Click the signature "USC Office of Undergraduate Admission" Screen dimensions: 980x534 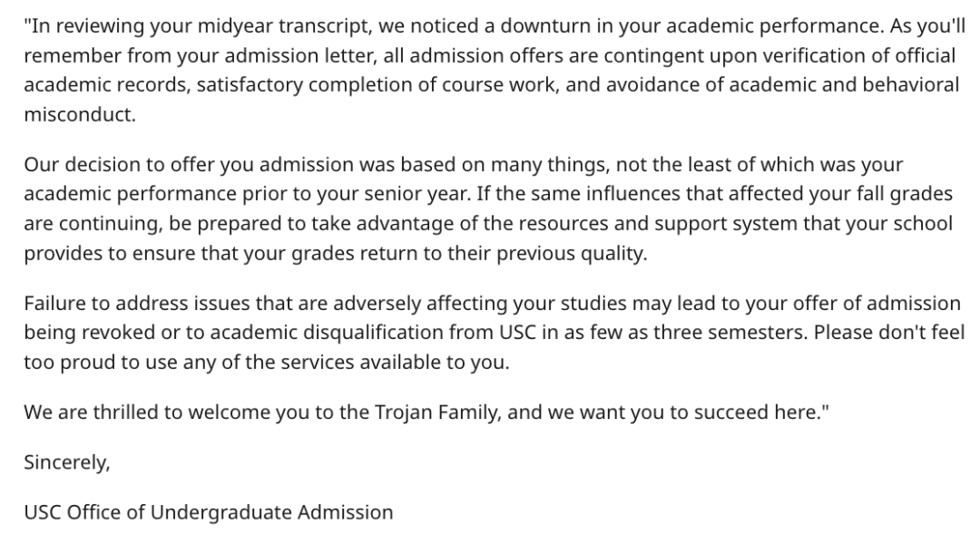[x=209, y=512]
